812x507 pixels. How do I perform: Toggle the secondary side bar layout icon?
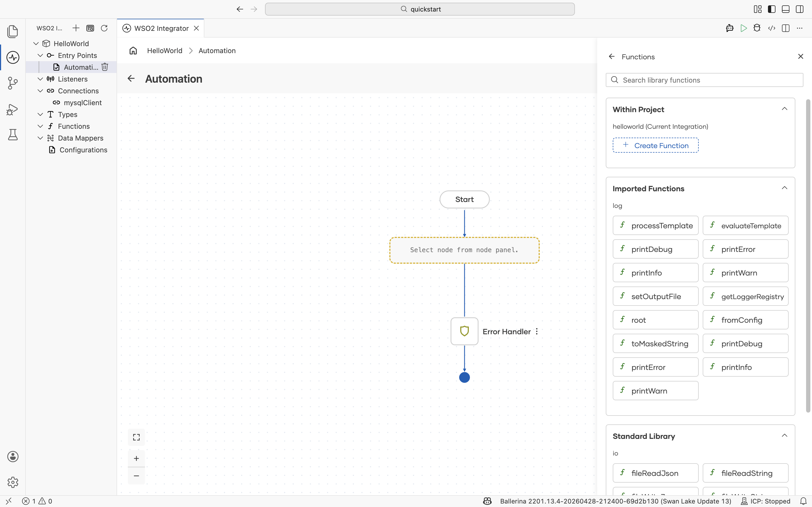(x=800, y=9)
